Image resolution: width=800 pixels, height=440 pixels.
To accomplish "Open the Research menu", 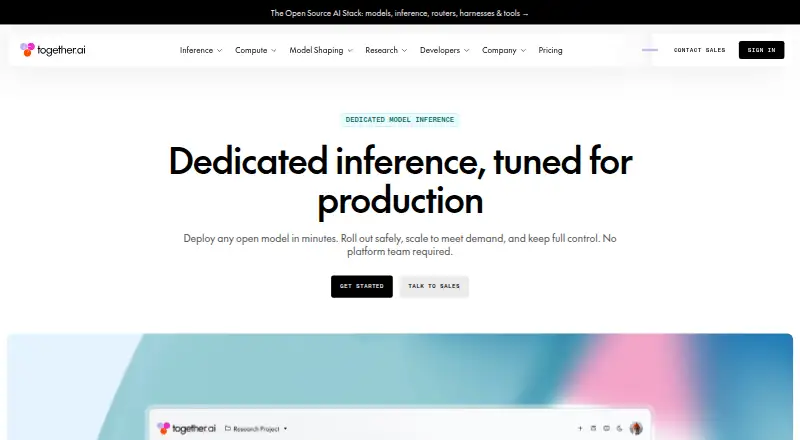I will pyautogui.click(x=382, y=50).
